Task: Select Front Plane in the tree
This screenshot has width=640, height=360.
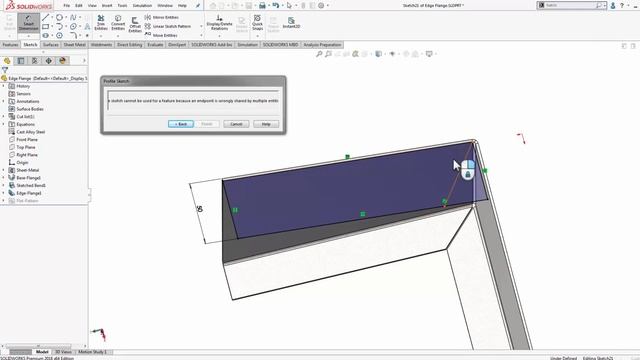Action: pos(27,140)
